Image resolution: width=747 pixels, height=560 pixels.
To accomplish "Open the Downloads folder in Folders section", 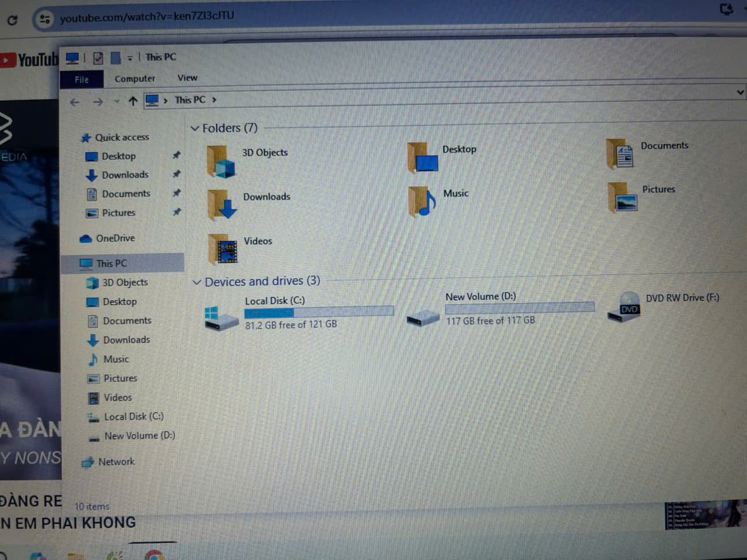I will point(222,205).
